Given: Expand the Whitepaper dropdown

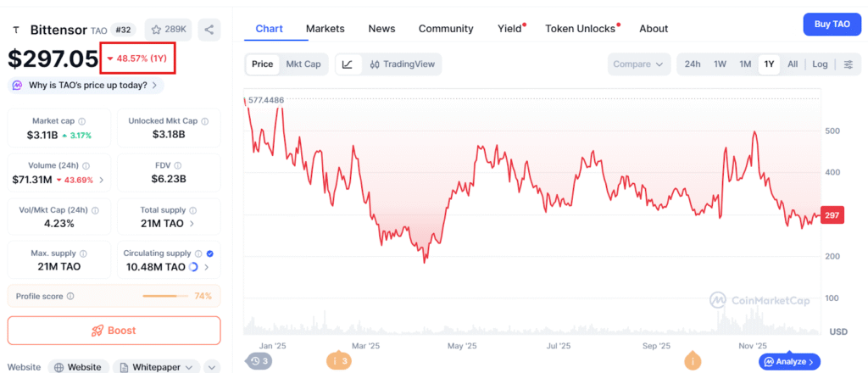Looking at the screenshot, I should tap(188, 367).
